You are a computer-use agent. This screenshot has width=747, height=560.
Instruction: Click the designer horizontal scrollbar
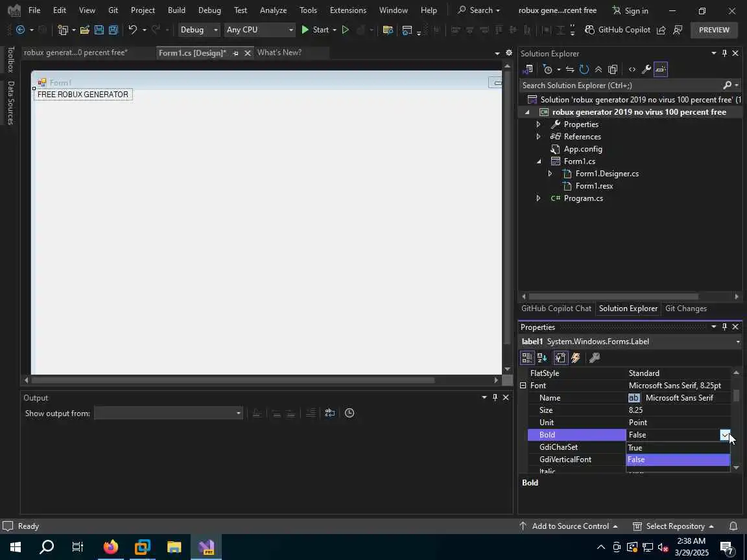233,380
